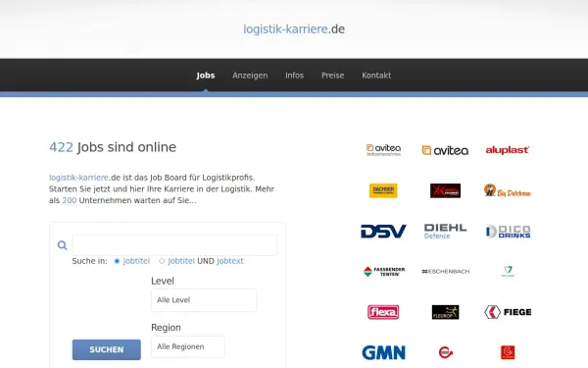This screenshot has width=588, height=368.
Task: Open the Preise menu item
Action: tap(332, 76)
